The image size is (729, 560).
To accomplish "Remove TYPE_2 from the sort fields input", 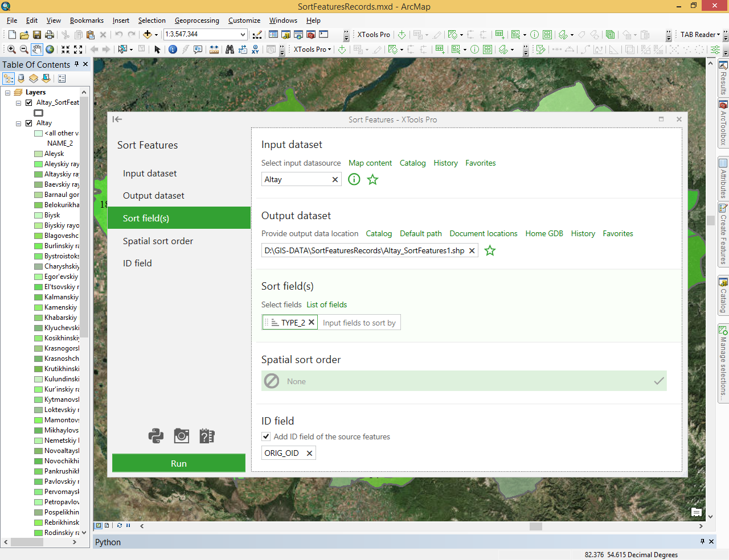I will tap(312, 322).
